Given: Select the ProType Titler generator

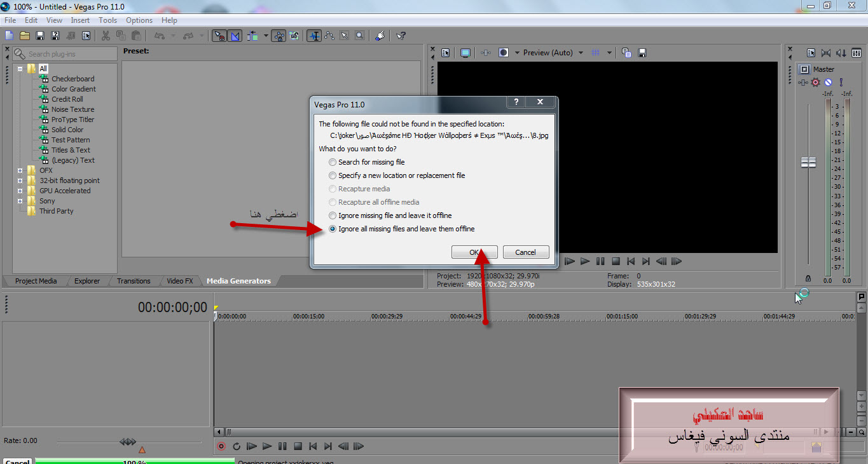Looking at the screenshot, I should [x=72, y=119].
